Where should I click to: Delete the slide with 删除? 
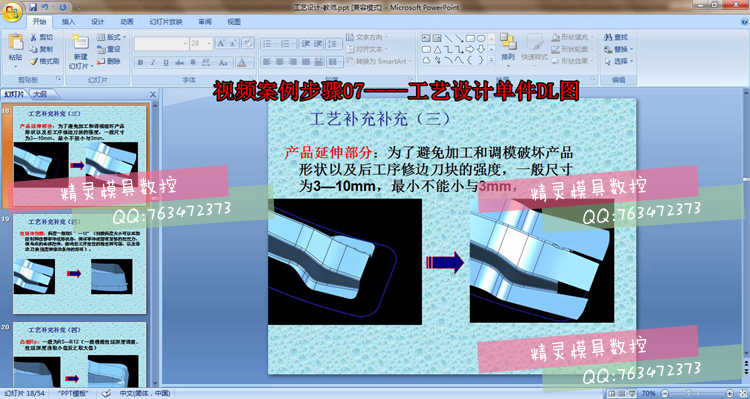(x=109, y=61)
